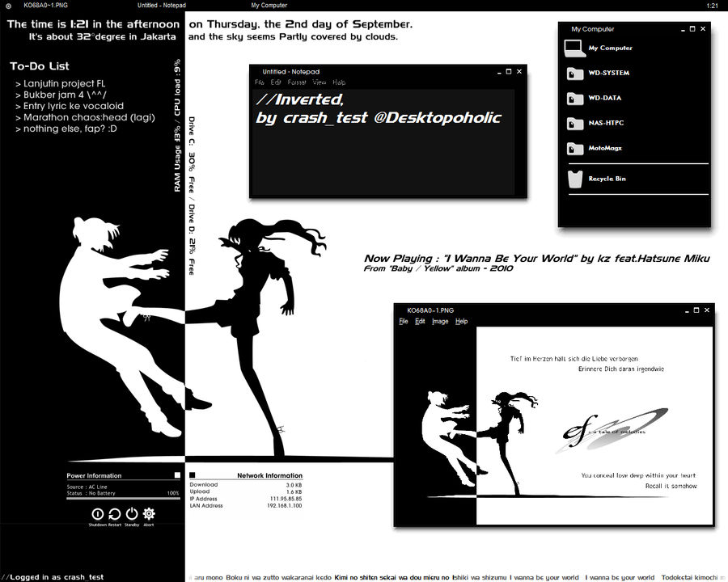Click the 'WD-SYSTEM' label
The height and width of the screenshot is (582, 728).
608,73
